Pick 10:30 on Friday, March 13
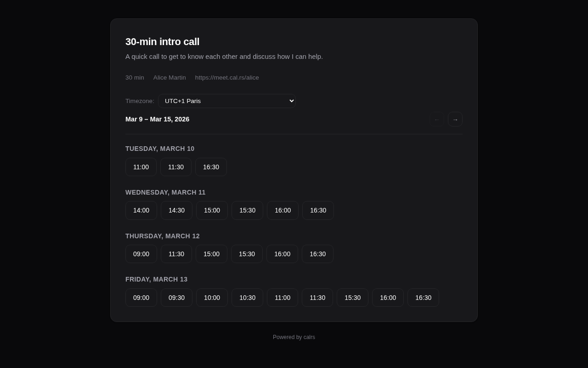The height and width of the screenshot is (368, 588). 247,298
